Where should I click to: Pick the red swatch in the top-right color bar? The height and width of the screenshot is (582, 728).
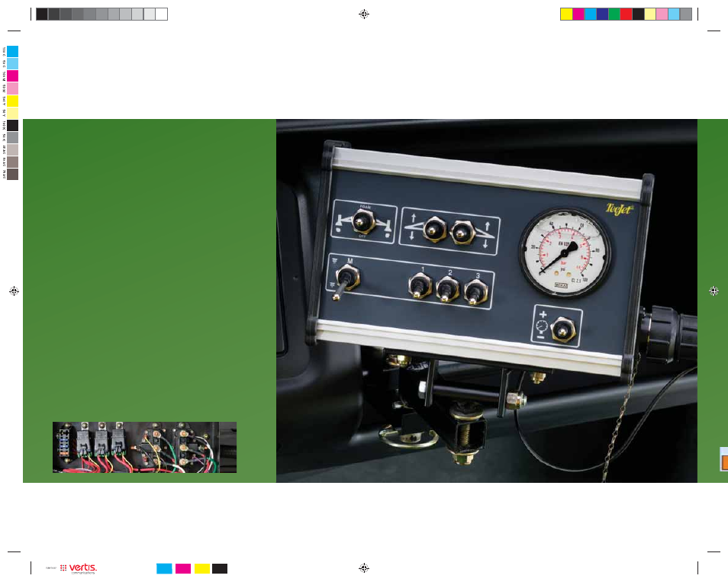(x=627, y=14)
